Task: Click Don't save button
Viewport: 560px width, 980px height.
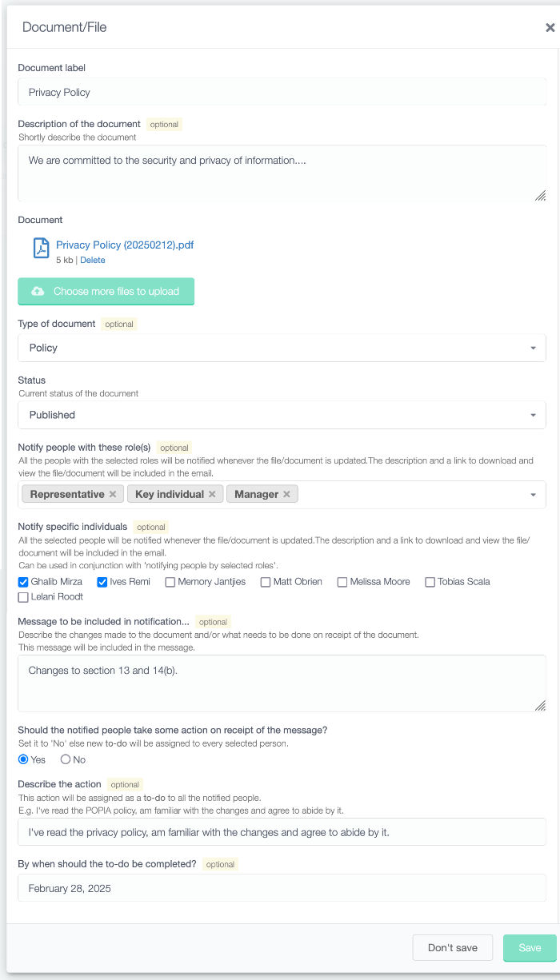Action: pyautogui.click(x=453, y=948)
